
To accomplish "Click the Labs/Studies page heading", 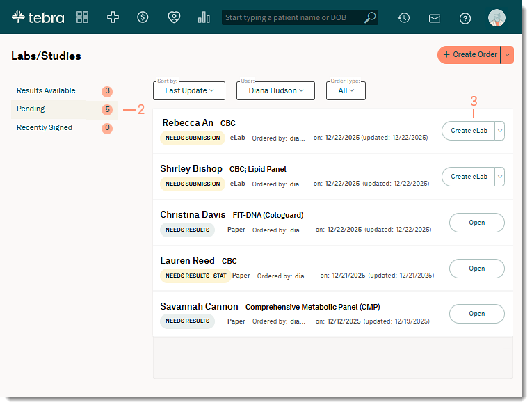I will pyautogui.click(x=46, y=56).
